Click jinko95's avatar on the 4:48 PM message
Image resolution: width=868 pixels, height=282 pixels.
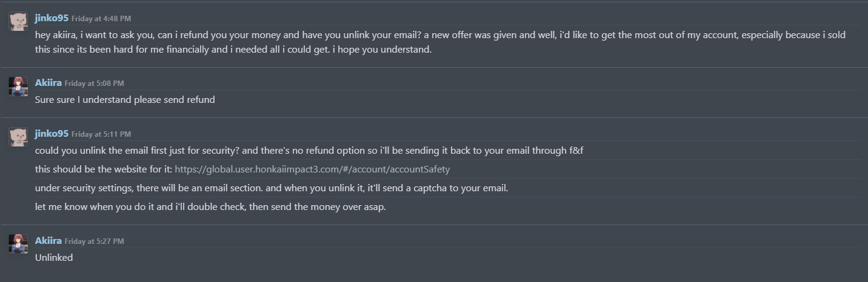pyautogui.click(x=18, y=22)
